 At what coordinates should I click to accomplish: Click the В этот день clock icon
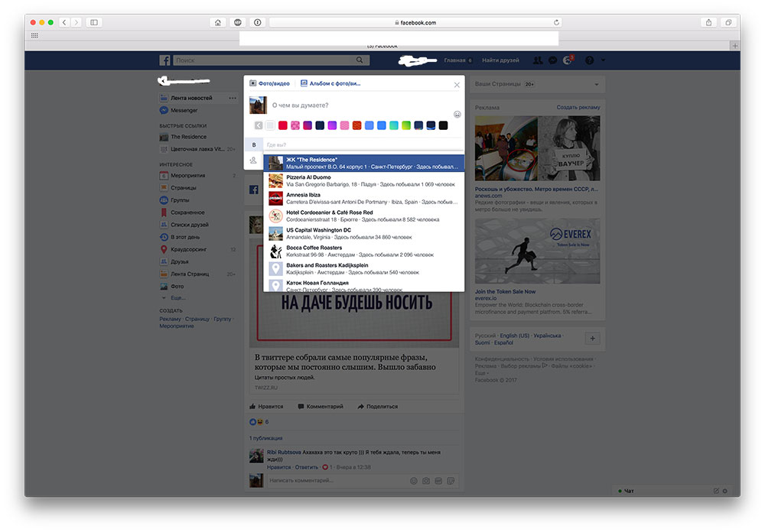point(164,237)
